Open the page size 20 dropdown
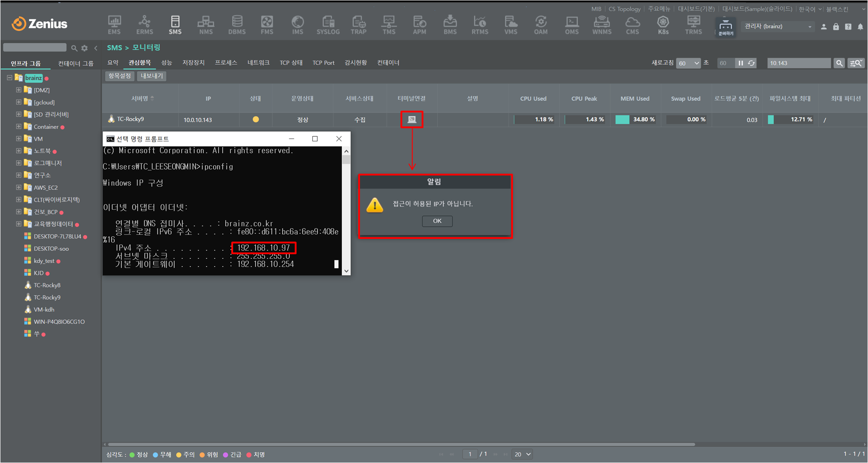Image resolution: width=868 pixels, height=463 pixels. click(522, 454)
